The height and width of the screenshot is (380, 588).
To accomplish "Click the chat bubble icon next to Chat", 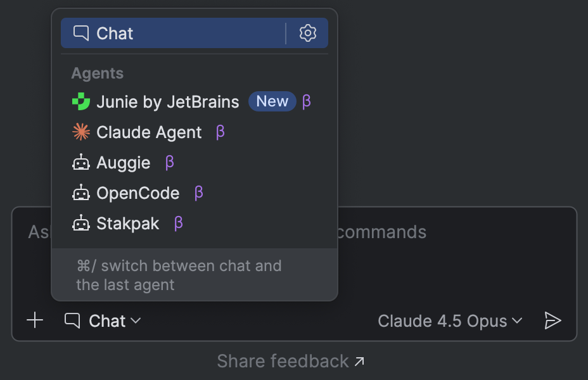I will point(80,33).
